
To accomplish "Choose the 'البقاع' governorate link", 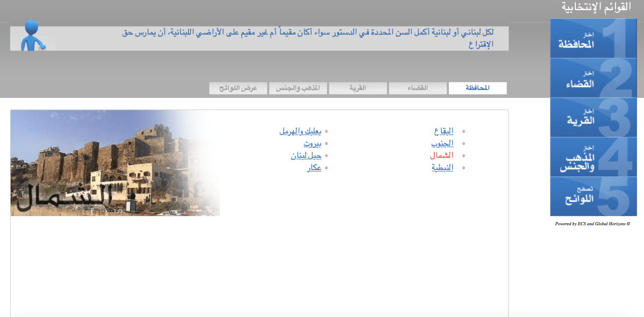I will click(x=444, y=131).
